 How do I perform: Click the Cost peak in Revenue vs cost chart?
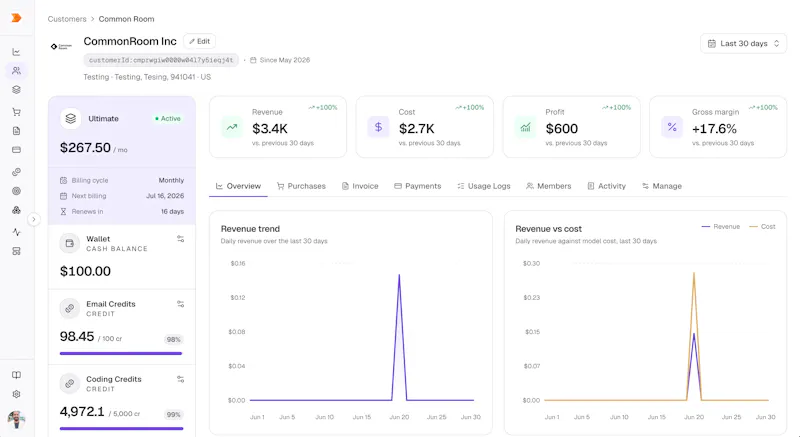[694, 273]
